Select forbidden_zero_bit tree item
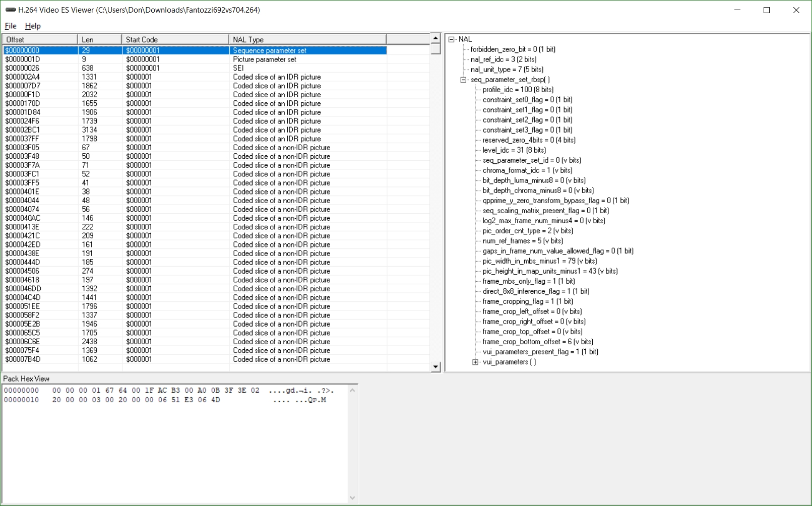This screenshot has width=812, height=506. coord(513,49)
